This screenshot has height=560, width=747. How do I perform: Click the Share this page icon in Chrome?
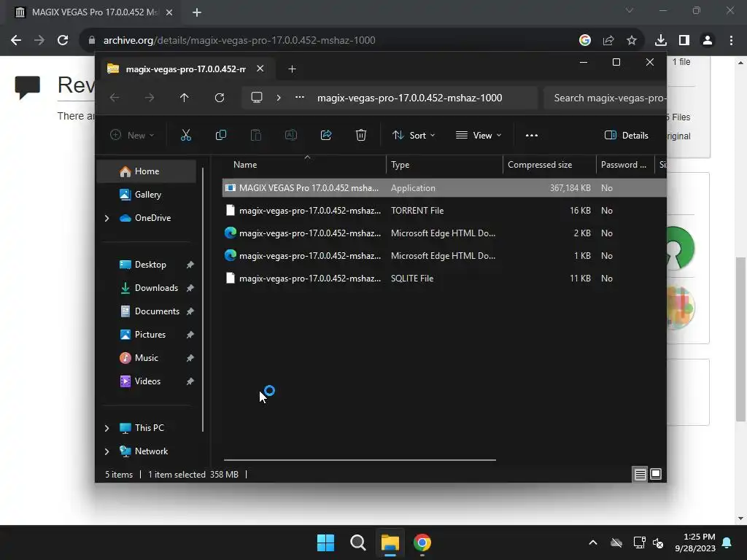point(608,40)
